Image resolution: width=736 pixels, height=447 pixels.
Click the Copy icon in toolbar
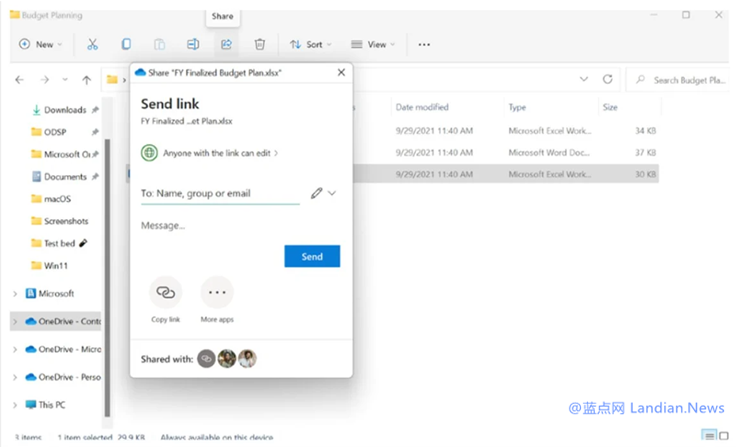click(126, 44)
